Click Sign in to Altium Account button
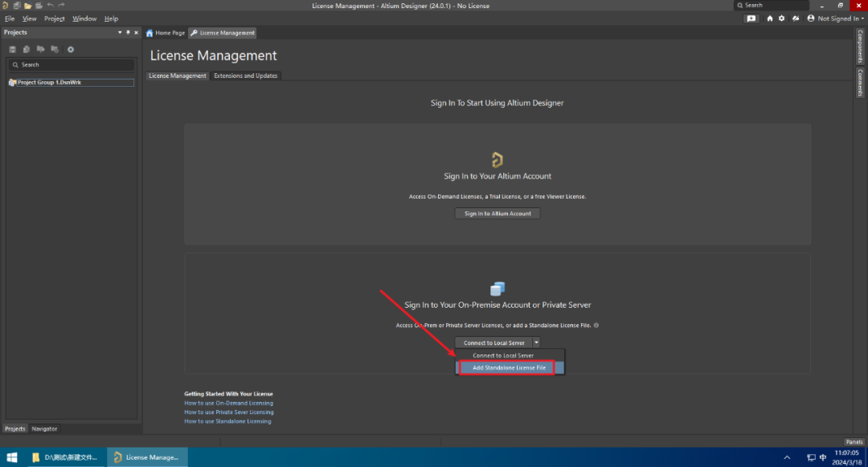The image size is (868, 467). pos(497,213)
